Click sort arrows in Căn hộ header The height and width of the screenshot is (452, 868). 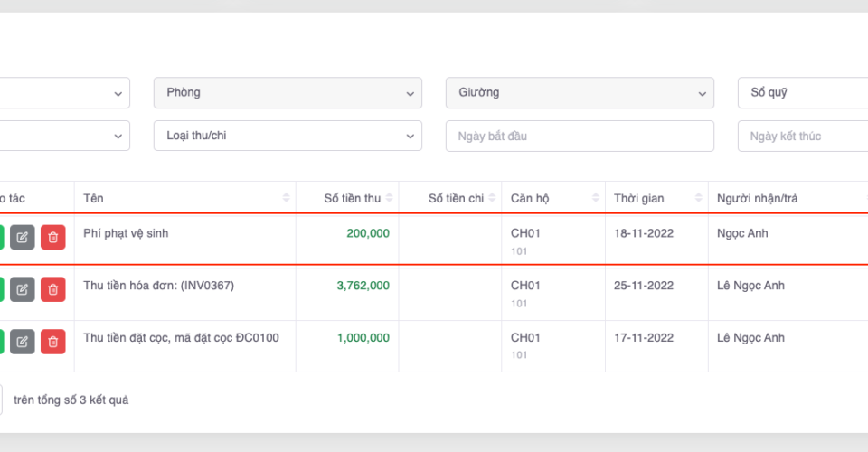(595, 198)
